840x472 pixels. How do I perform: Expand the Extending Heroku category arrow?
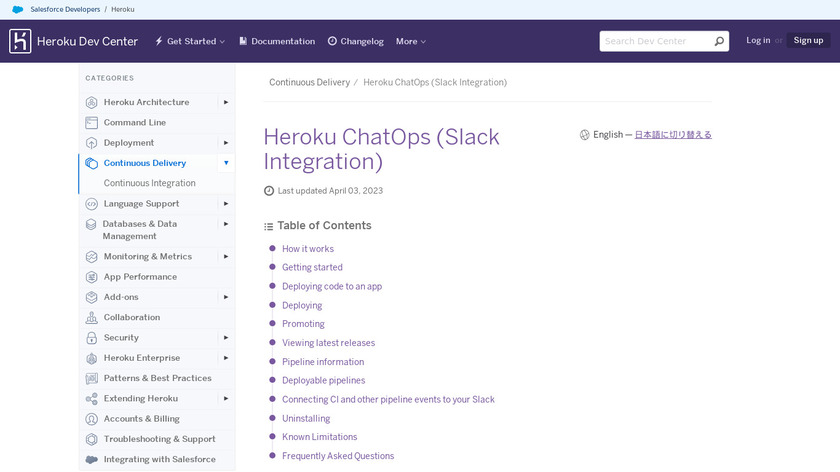pyautogui.click(x=226, y=399)
